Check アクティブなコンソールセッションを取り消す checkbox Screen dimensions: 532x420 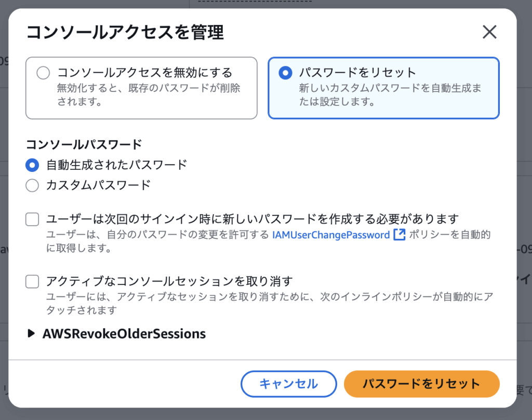tap(32, 282)
